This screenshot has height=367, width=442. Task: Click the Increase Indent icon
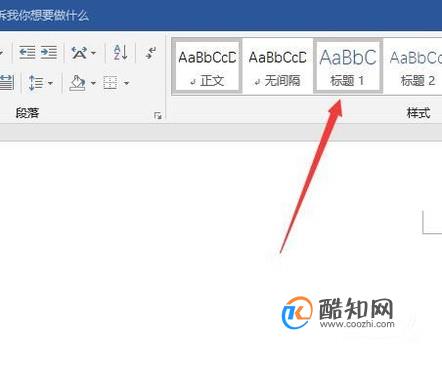point(49,52)
